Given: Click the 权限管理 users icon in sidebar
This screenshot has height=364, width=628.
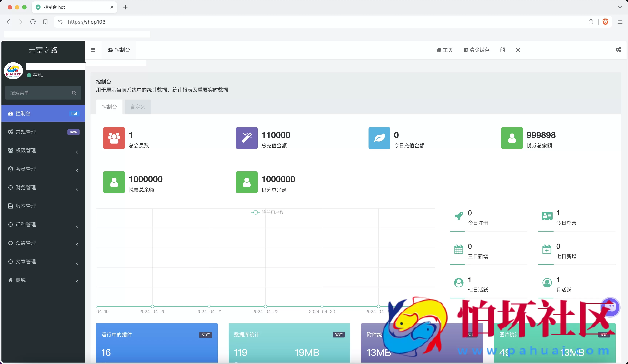Looking at the screenshot, I should point(10,150).
